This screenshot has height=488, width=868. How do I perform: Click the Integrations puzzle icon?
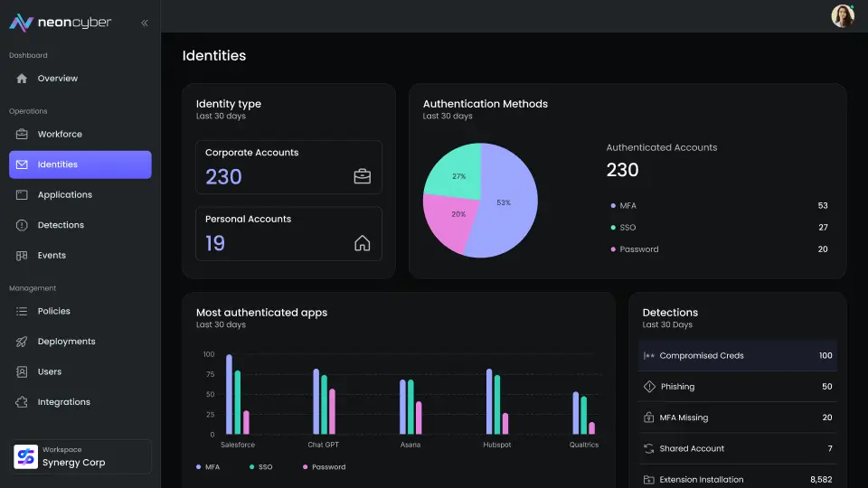pos(22,402)
